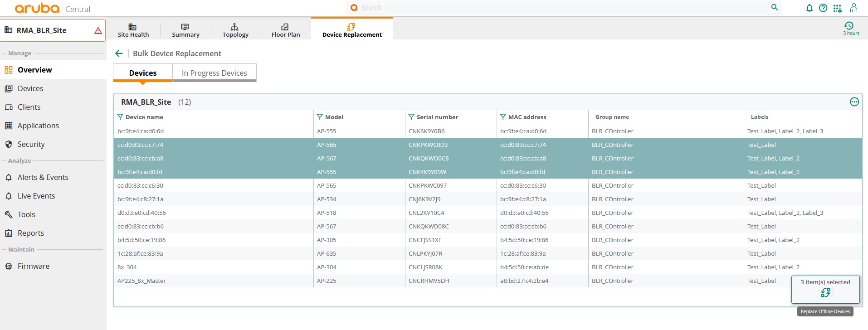
Task: Click the search magnifier icon
Action: pyautogui.click(x=775, y=7)
